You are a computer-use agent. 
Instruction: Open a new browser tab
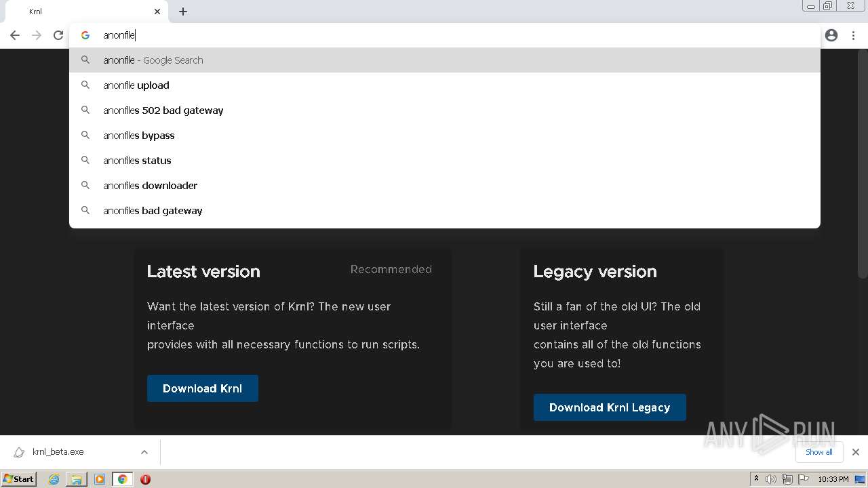(183, 12)
